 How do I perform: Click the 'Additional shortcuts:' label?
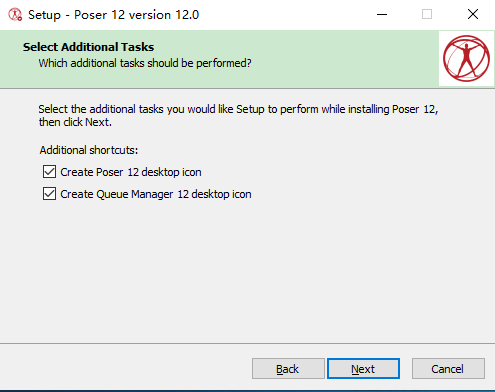click(x=89, y=150)
